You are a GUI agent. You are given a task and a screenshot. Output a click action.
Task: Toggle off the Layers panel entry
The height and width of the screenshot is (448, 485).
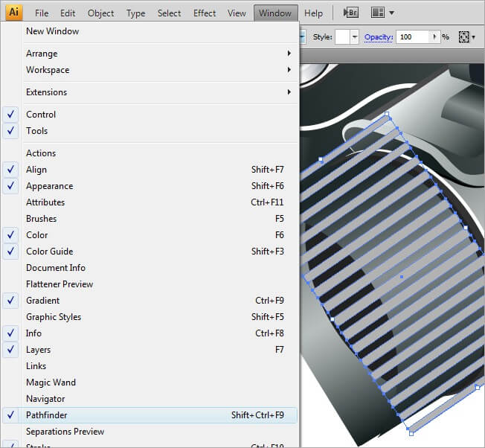tap(38, 350)
